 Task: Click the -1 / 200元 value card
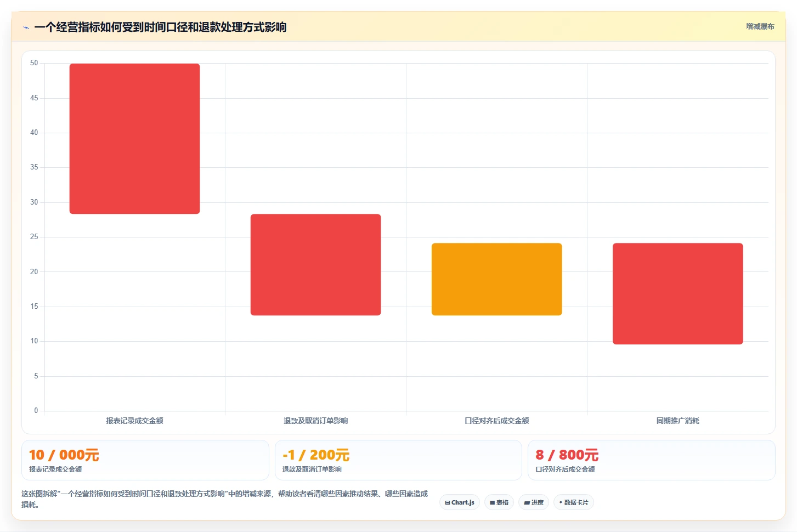398,460
